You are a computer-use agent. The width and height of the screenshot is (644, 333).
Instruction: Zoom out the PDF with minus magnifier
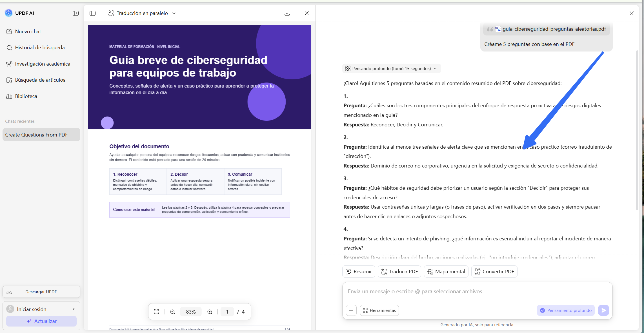(x=173, y=312)
